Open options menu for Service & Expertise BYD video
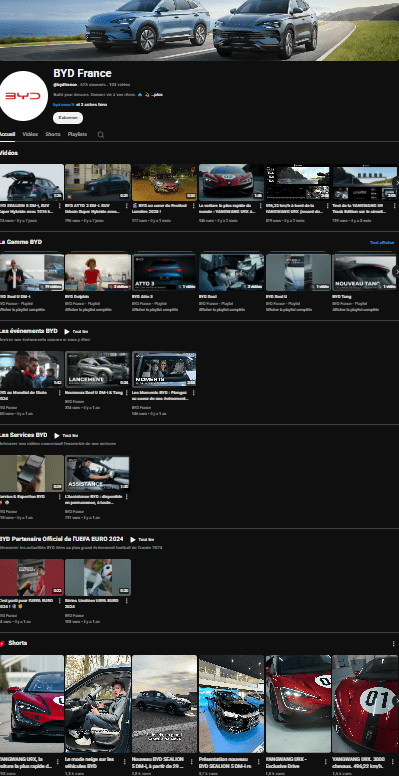Viewport: 399px width, 776px height. pyautogui.click(x=59, y=496)
